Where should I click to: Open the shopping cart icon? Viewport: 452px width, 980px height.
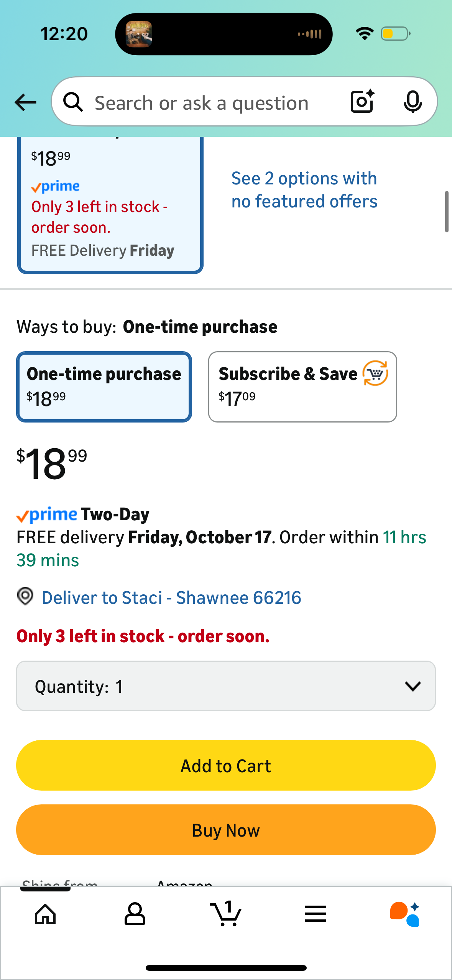[226, 914]
